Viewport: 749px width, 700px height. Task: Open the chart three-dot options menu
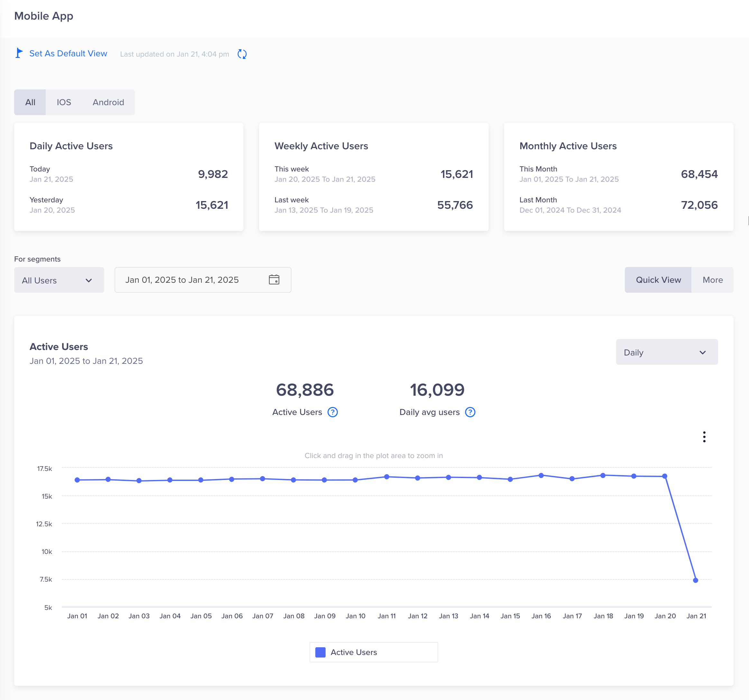[704, 437]
